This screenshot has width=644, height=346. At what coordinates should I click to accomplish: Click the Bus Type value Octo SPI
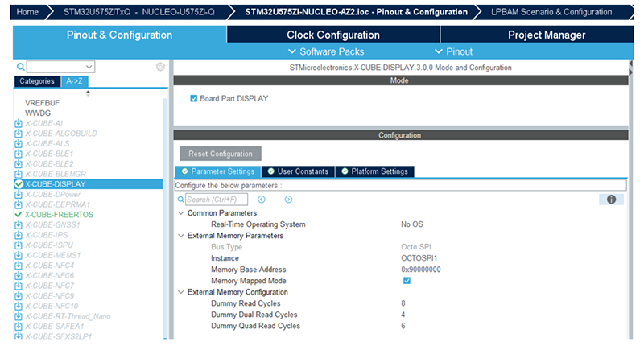point(416,247)
